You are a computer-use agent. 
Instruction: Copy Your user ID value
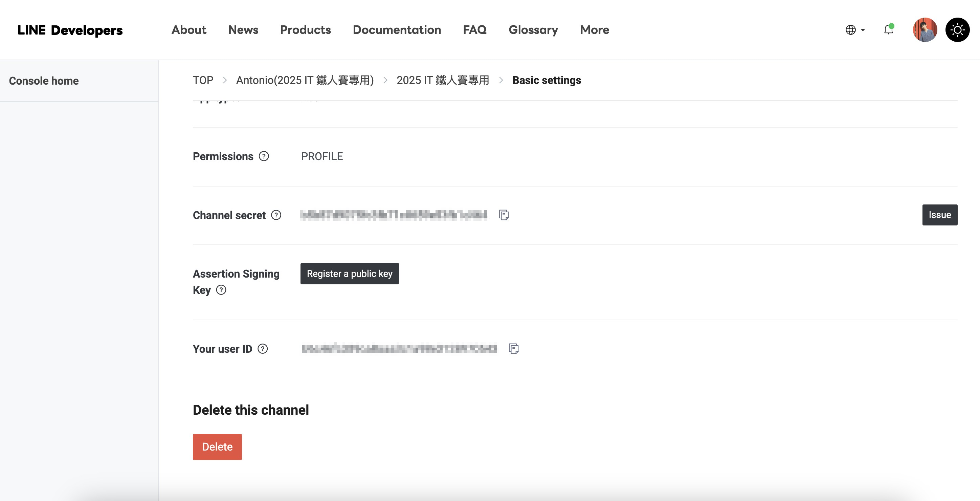tap(514, 349)
